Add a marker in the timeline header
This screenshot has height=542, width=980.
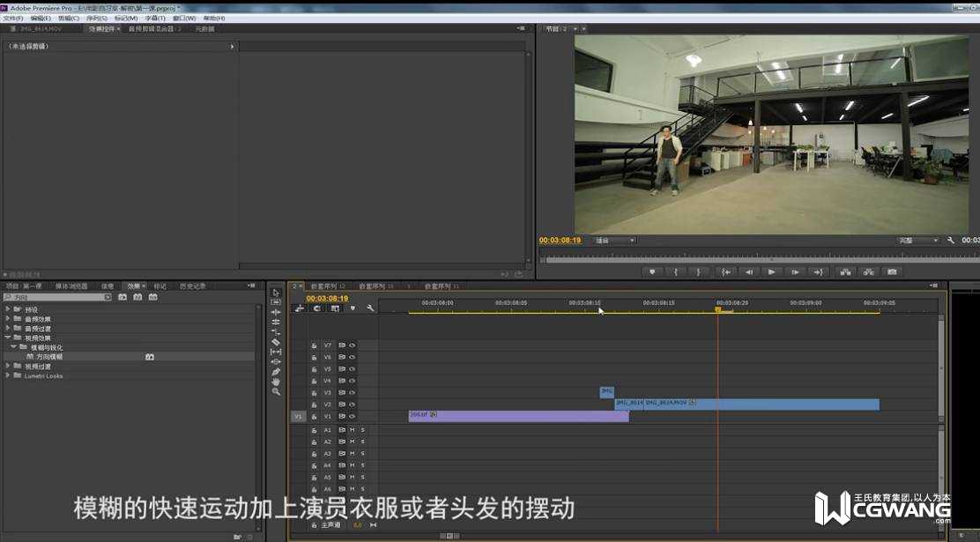(x=353, y=308)
